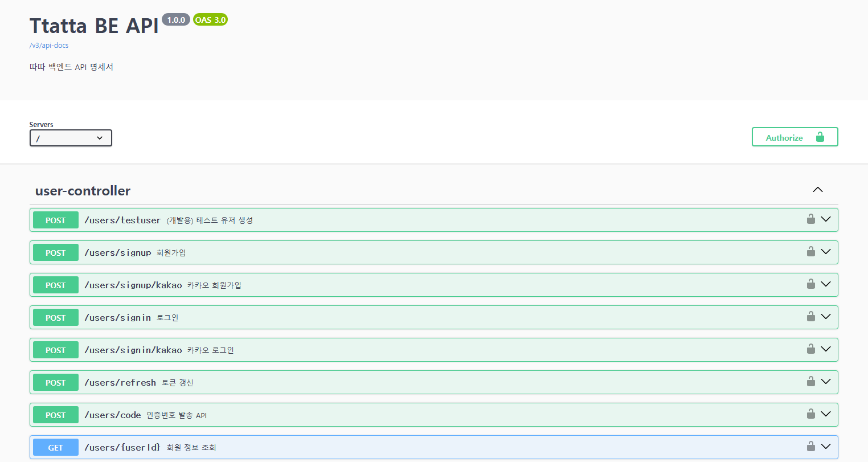Click the lock icon on /users/signup/kakao endpoint

click(810, 284)
